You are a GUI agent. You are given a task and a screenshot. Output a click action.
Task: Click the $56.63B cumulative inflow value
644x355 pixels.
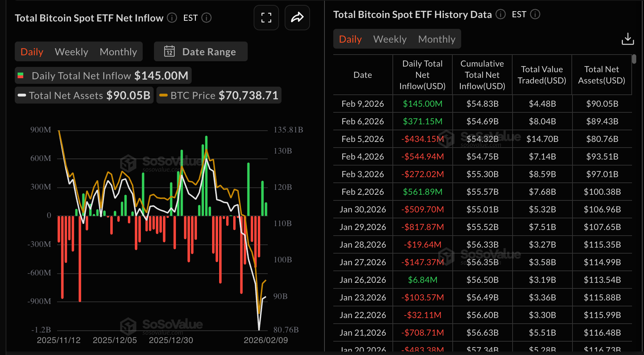click(483, 332)
